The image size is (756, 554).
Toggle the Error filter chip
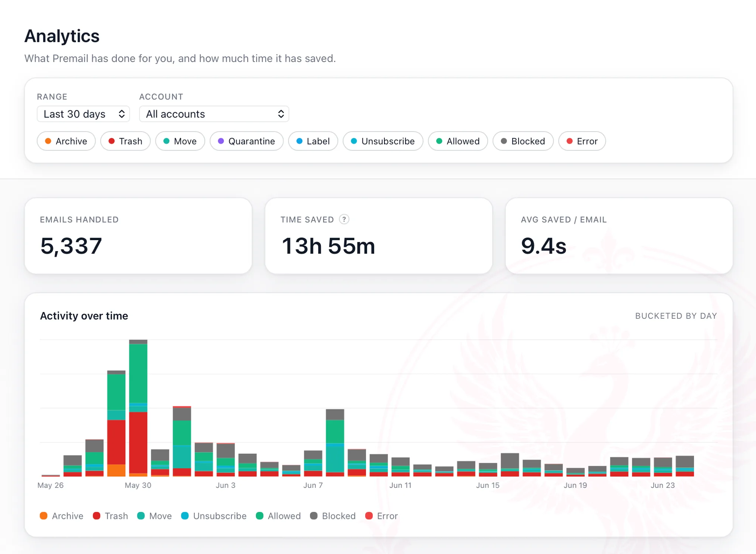[x=582, y=141]
